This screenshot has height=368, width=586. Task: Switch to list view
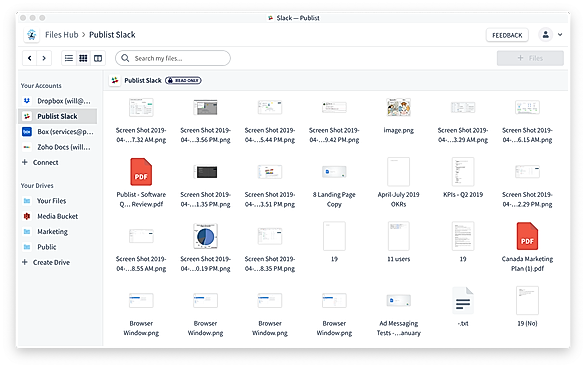click(x=69, y=58)
